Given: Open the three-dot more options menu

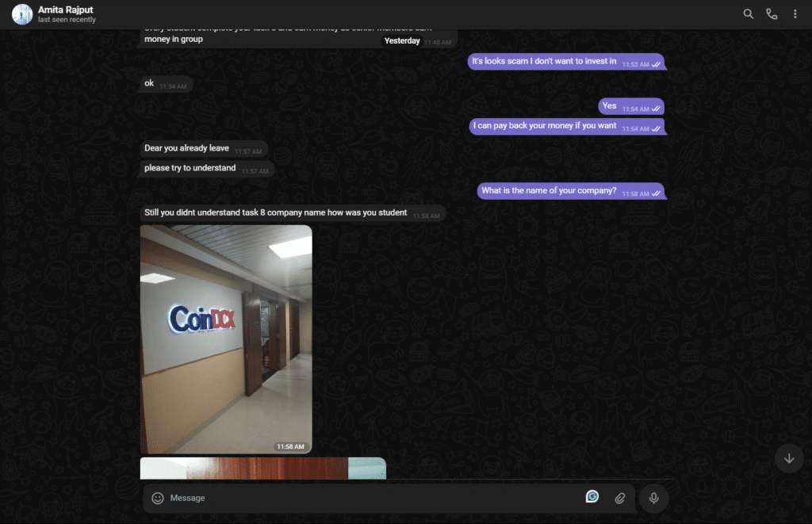Looking at the screenshot, I should tap(795, 14).
